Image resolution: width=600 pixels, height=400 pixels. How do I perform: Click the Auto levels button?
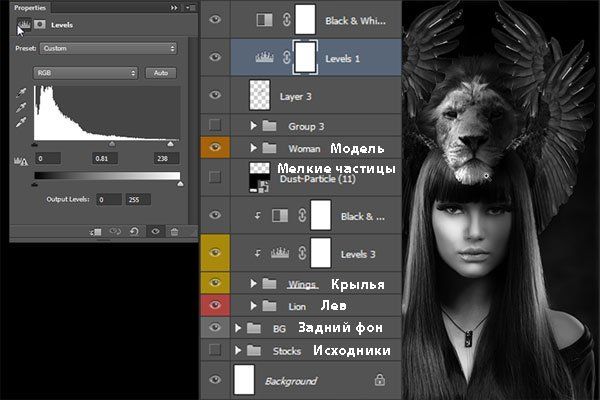[x=161, y=73]
